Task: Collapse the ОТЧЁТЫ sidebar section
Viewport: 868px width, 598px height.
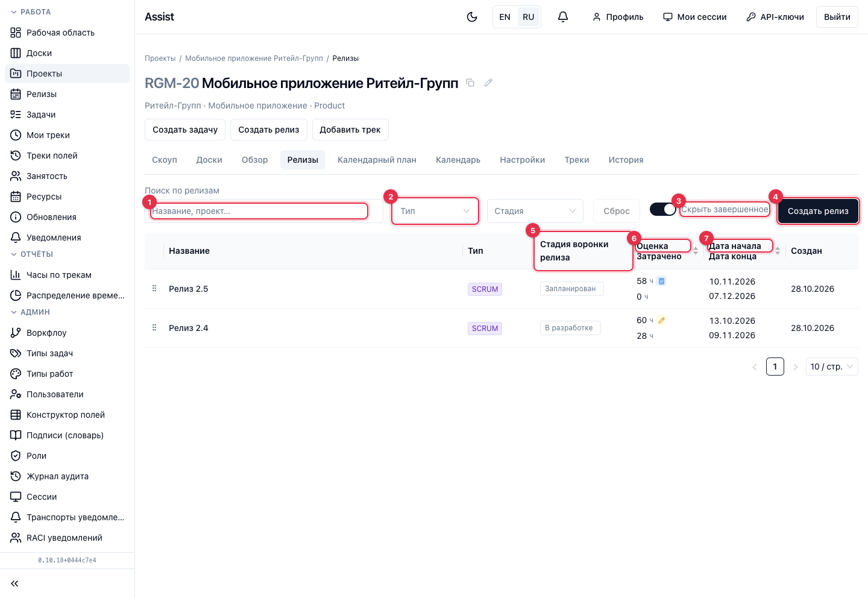Action: (x=32, y=254)
